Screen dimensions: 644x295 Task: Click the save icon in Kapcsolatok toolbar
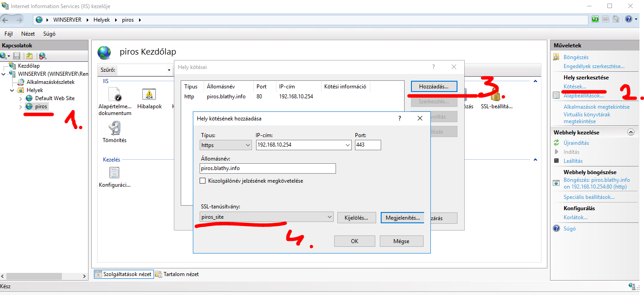(x=17, y=56)
